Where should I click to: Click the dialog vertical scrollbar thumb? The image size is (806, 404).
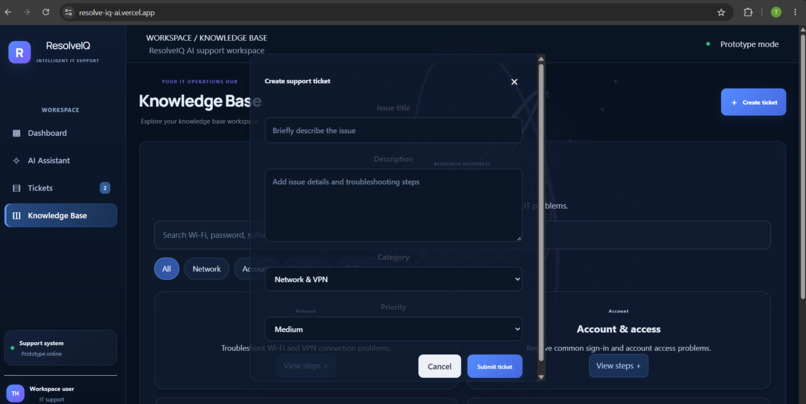(541, 212)
